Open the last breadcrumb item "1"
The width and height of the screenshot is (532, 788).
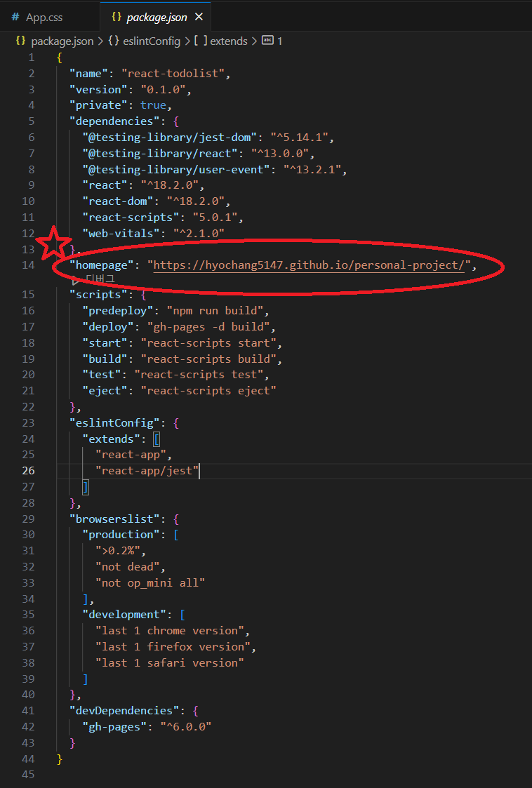[x=279, y=41]
